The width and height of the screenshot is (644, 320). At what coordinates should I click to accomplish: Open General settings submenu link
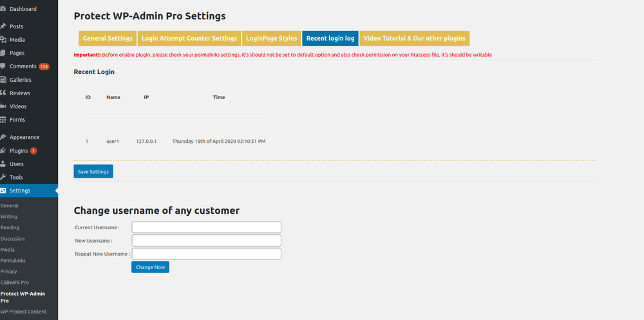point(10,205)
